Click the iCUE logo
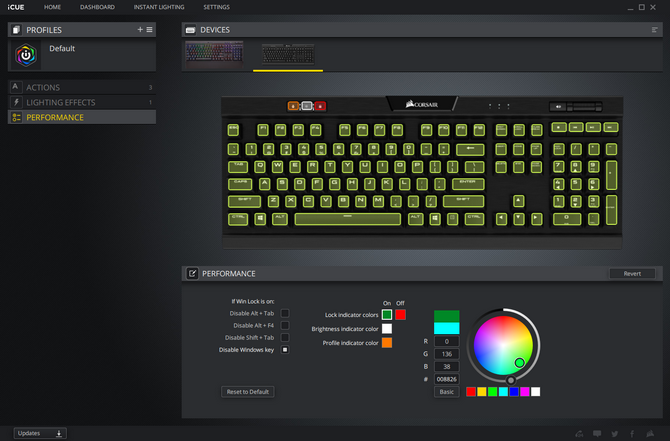The image size is (670, 441). click(x=16, y=7)
